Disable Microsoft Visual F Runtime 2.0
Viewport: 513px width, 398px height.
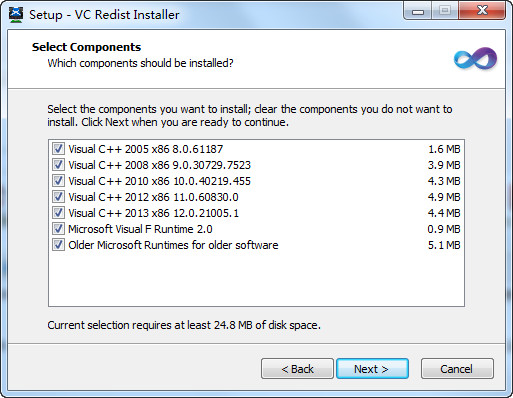[x=58, y=229]
